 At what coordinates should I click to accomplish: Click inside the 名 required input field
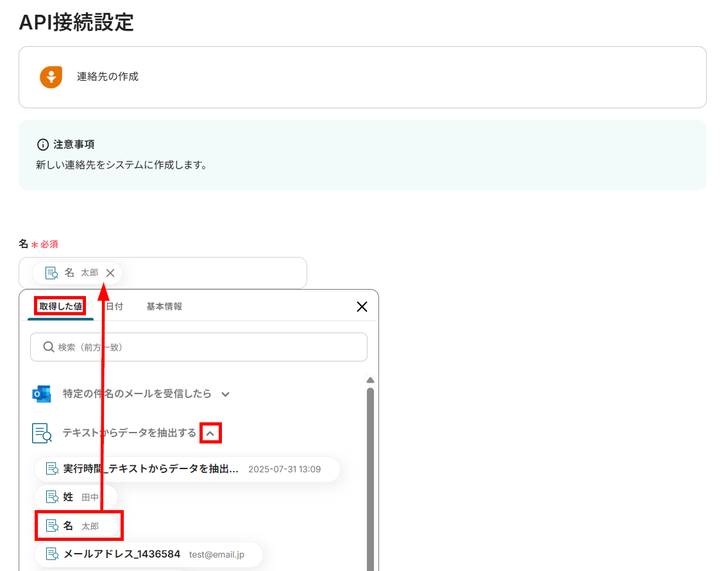[162, 273]
